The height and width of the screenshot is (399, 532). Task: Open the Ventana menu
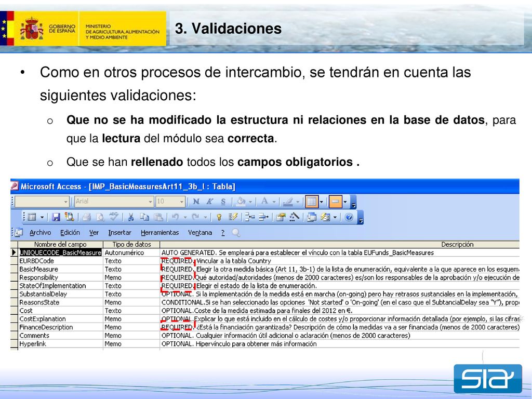click(x=200, y=232)
